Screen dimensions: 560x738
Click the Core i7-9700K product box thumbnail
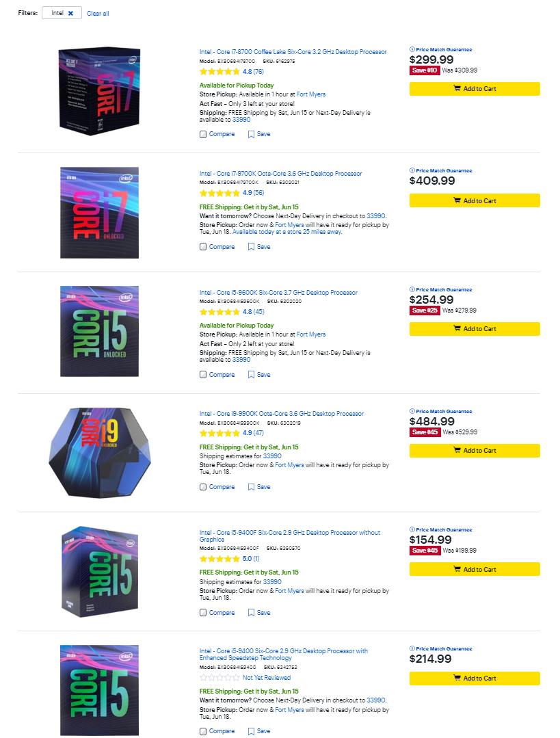point(100,212)
